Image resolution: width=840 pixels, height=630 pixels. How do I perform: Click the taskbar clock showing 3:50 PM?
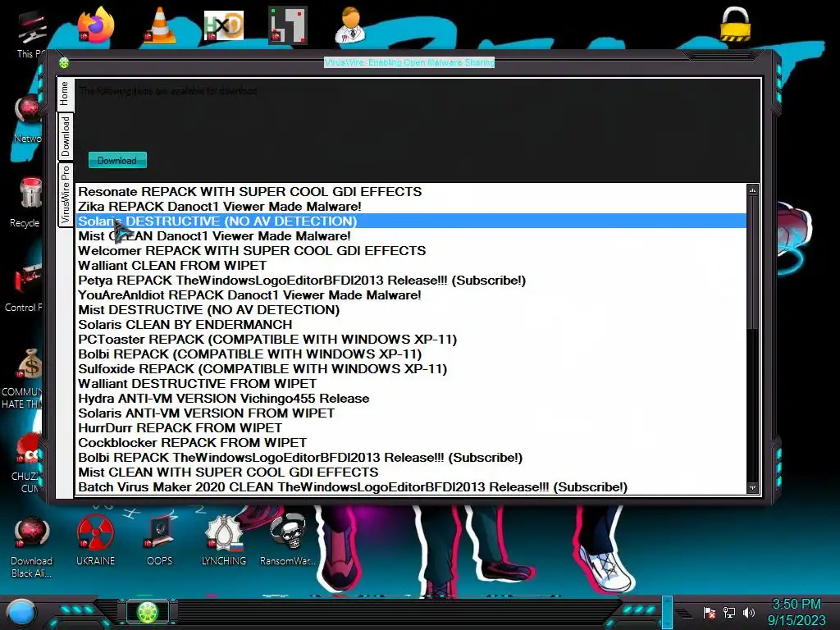tap(797, 612)
